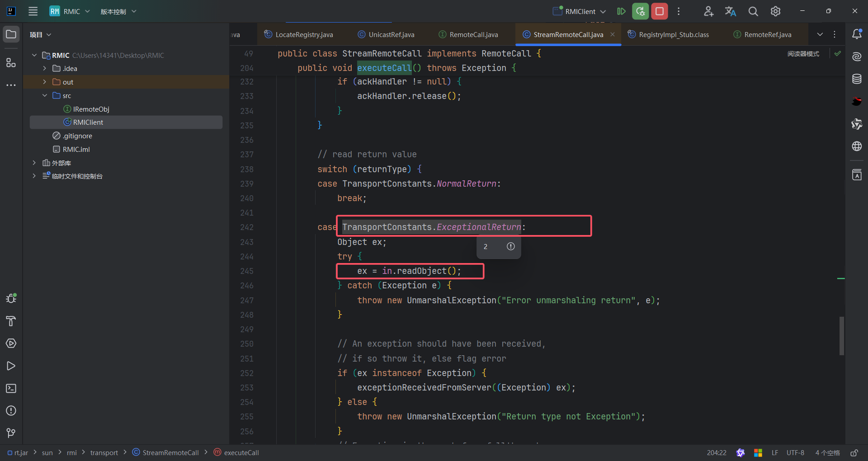The height and width of the screenshot is (461, 868).
Task: Expand Scratches and Consoles node
Action: tap(34, 176)
